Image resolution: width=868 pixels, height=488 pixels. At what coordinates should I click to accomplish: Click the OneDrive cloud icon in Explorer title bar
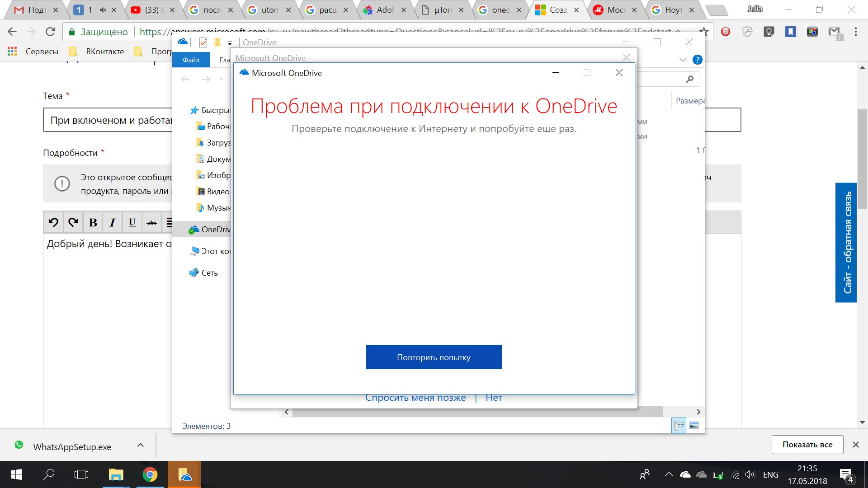pos(183,42)
